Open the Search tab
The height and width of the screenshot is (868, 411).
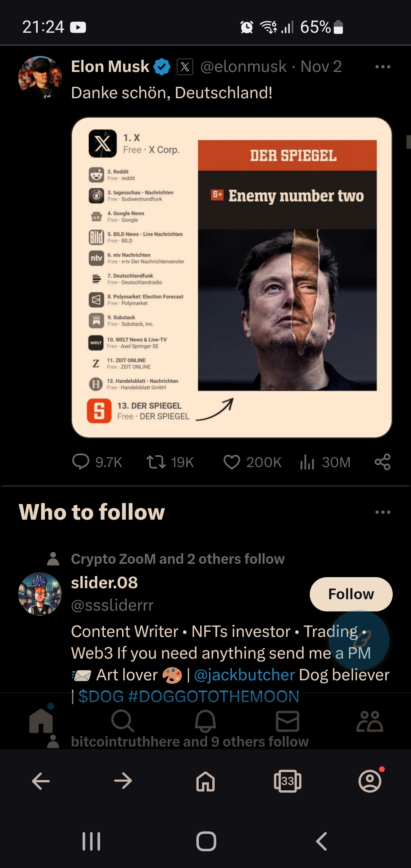[x=123, y=721]
